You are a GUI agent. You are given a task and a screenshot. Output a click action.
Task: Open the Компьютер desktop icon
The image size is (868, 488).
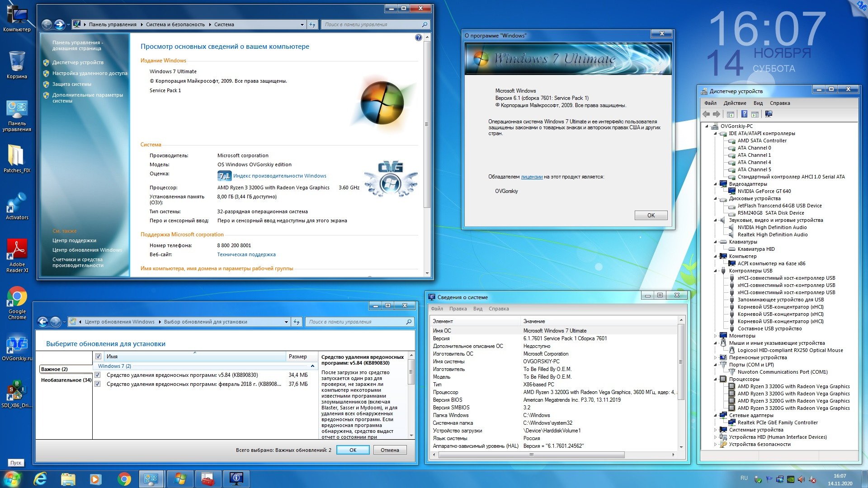17,18
